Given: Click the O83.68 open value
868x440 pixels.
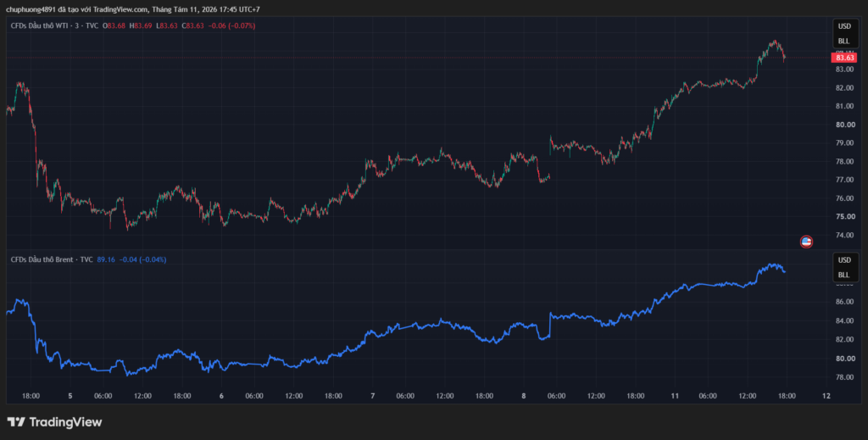Looking at the screenshot, I should coord(114,25).
